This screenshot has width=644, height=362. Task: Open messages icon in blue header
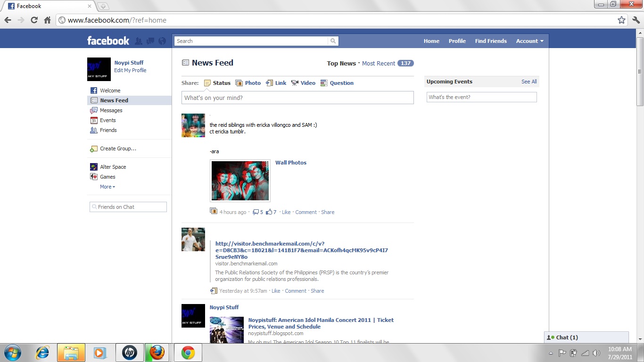click(150, 41)
